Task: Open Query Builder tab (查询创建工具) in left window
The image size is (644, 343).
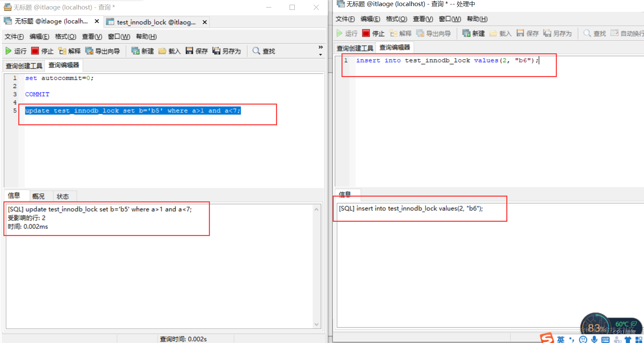Action: (24, 66)
